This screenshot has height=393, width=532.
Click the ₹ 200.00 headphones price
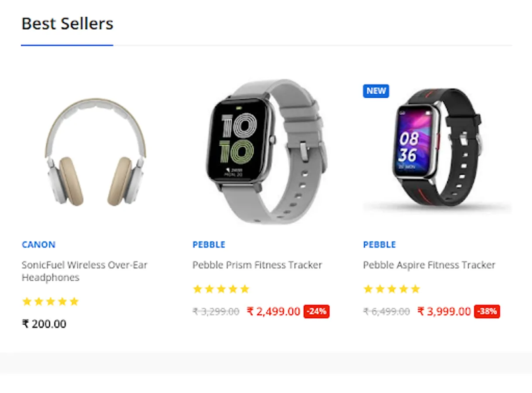click(44, 324)
